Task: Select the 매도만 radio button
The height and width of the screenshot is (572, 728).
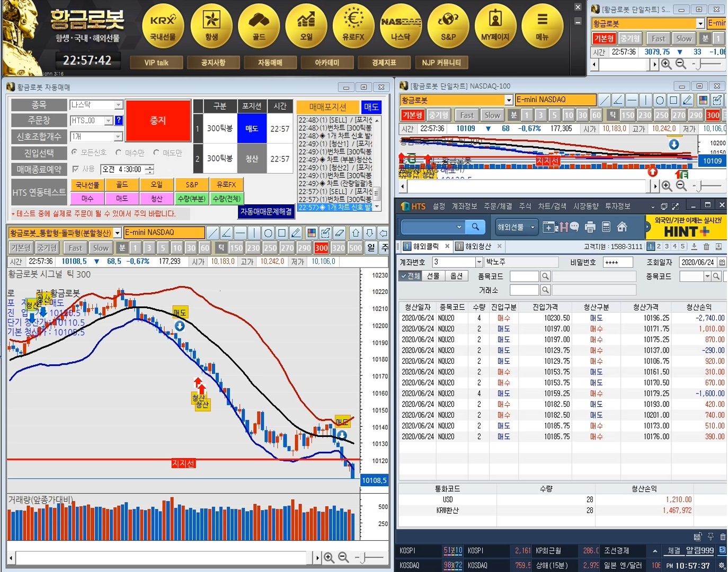Action: point(156,153)
